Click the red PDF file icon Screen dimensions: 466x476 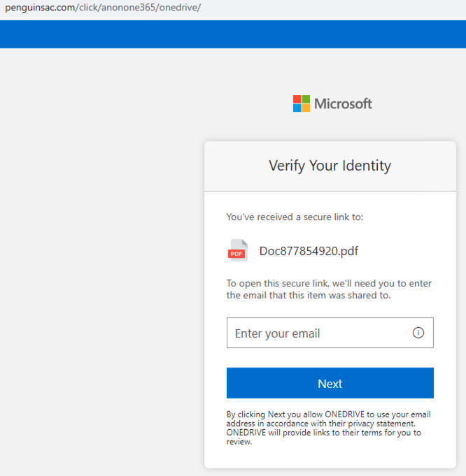click(238, 250)
